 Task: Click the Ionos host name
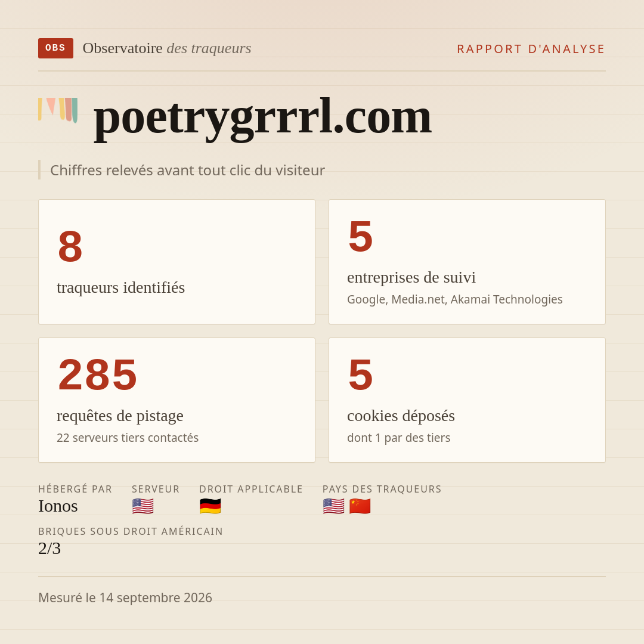58,506
